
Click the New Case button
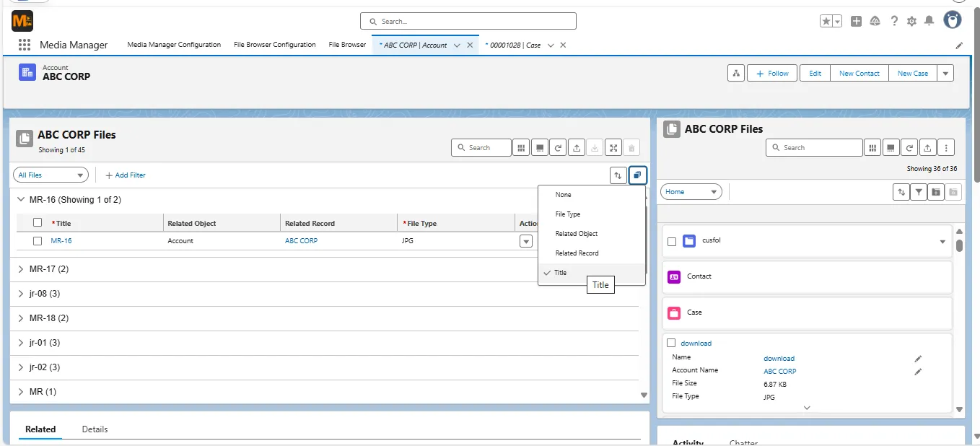tap(913, 73)
